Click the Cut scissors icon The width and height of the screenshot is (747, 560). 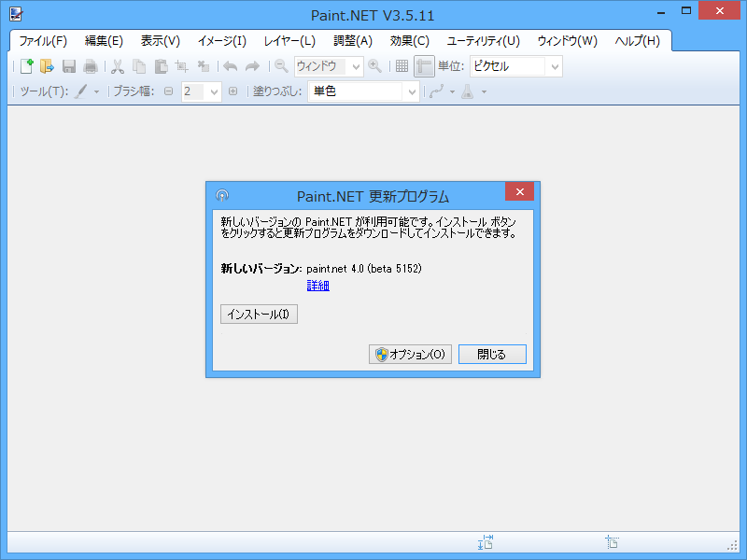118,66
